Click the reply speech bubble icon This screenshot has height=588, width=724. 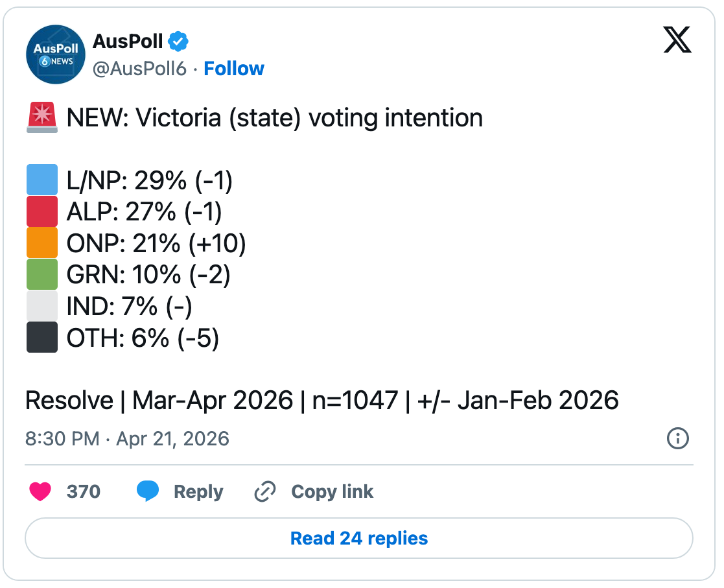148,492
